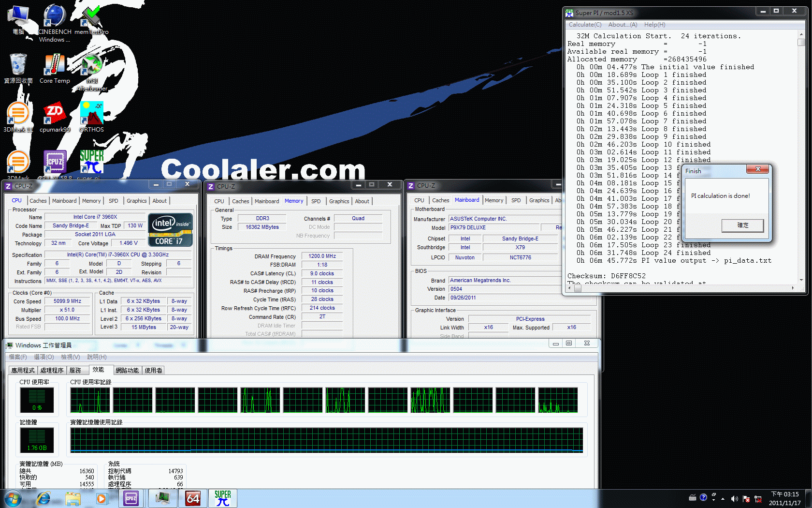This screenshot has height=508, width=812.
Task: Open Help(H) menu in Super PI
Action: coord(654,25)
